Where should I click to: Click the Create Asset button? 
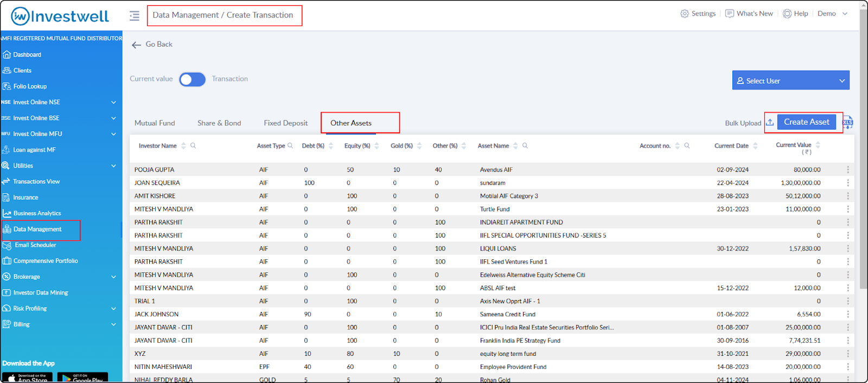pyautogui.click(x=806, y=122)
